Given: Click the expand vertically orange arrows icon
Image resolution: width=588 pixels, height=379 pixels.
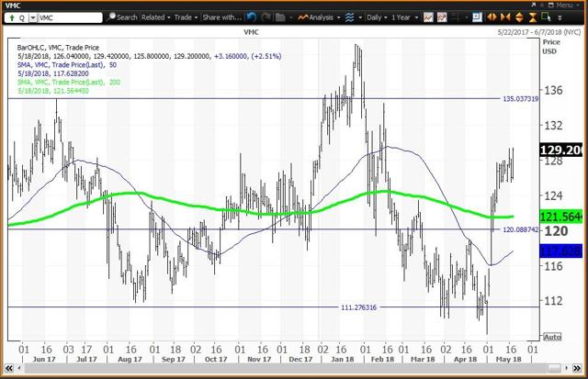Looking at the screenshot, I should (519, 17).
